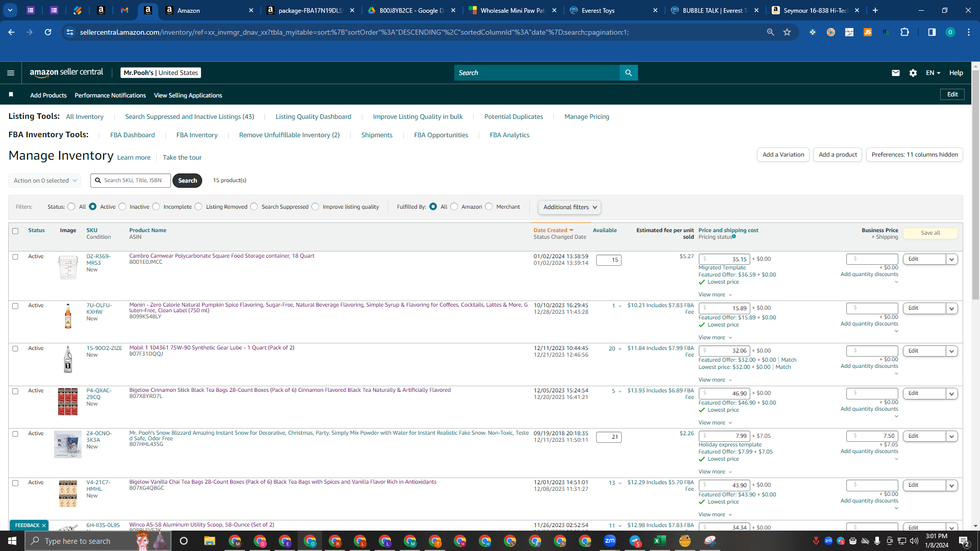Screen dimensions: 980x551
Task: Open the Action on 0 selected dropdown
Action: pyautogui.click(x=45, y=181)
